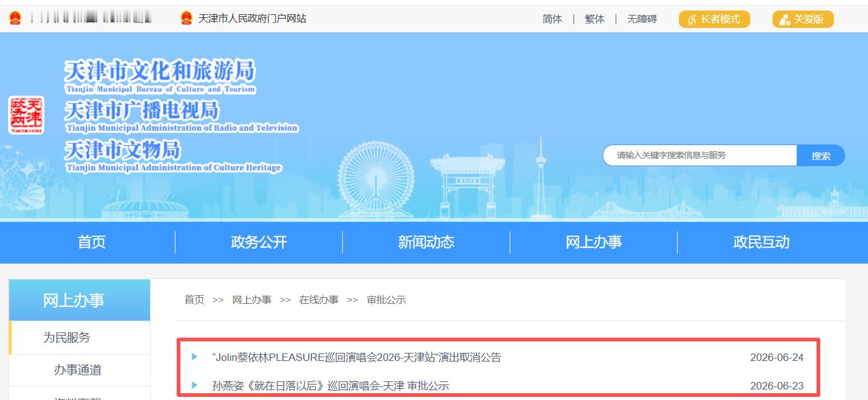The width and height of the screenshot is (868, 400).
Task: Click the date 2026-06-24
Action: (777, 357)
